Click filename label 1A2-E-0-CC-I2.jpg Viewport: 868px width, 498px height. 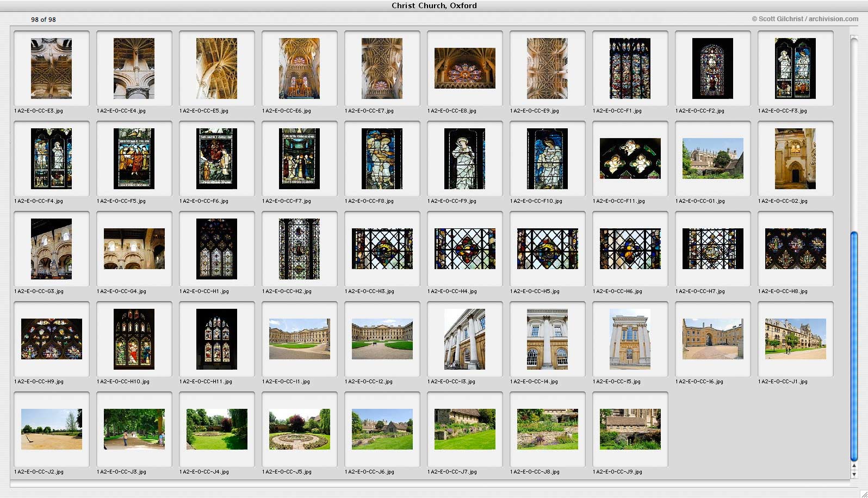[x=369, y=382]
